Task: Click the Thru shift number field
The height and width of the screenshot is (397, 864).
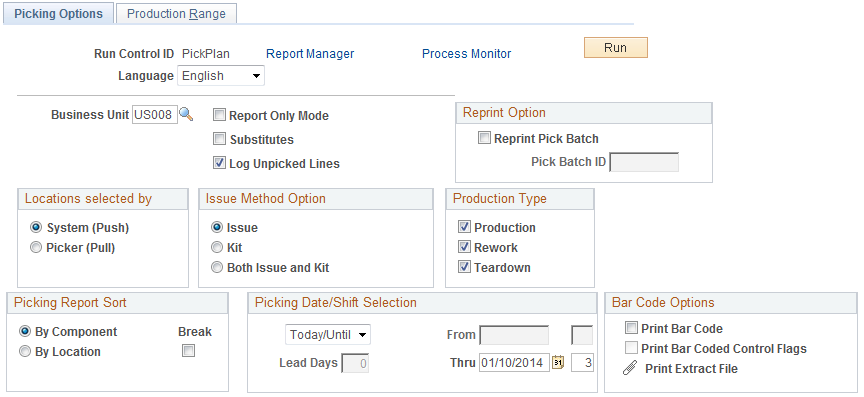Action: (x=582, y=363)
